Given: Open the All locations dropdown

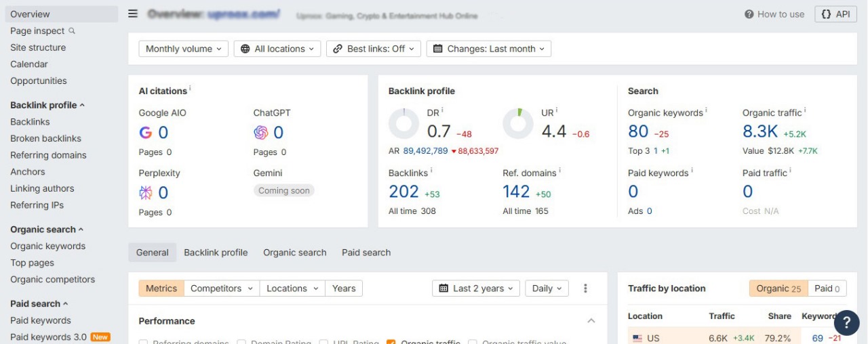Looking at the screenshot, I should coord(277,49).
